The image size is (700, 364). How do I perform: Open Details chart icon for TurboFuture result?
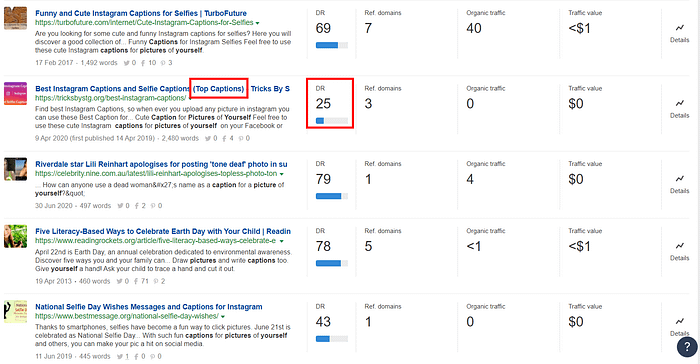pos(679,28)
